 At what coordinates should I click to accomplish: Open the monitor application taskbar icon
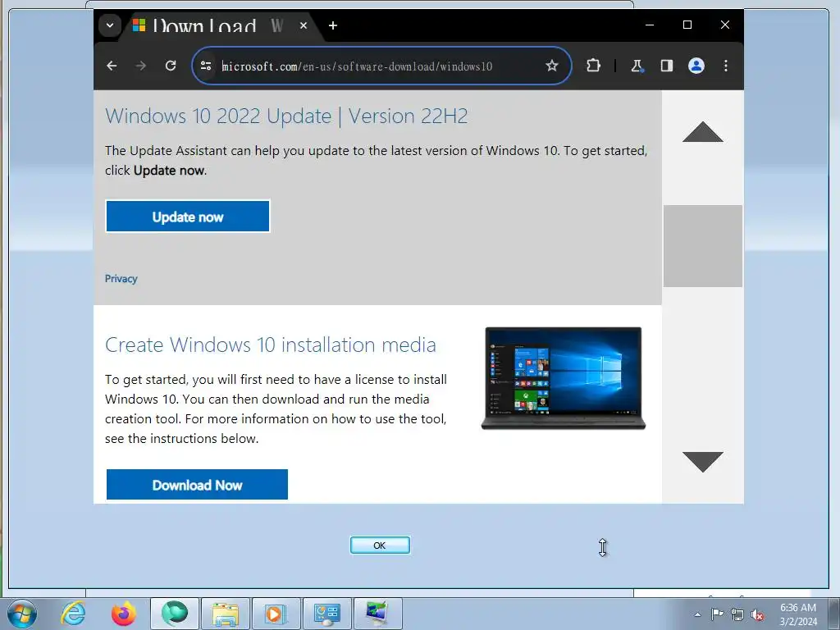point(378,614)
